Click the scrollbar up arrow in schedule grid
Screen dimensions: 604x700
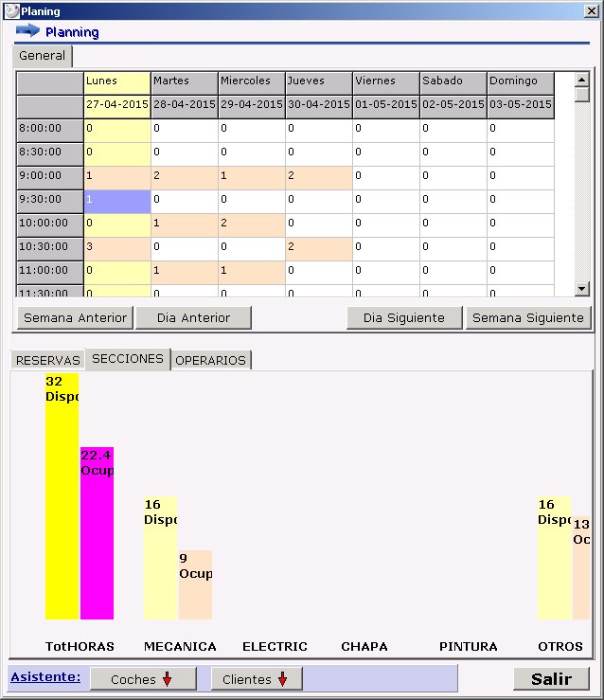pyautogui.click(x=581, y=80)
